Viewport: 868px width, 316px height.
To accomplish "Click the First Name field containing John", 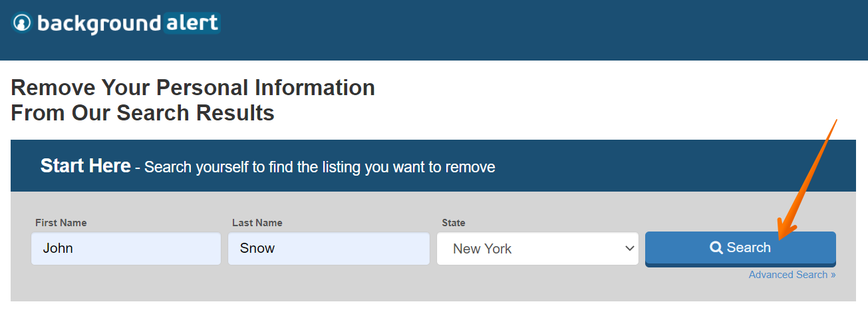I will click(126, 249).
